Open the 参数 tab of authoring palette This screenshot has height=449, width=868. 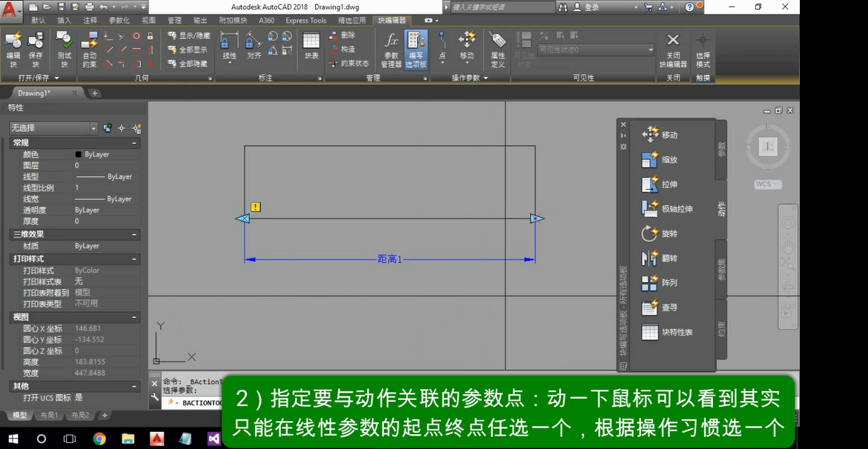721,149
